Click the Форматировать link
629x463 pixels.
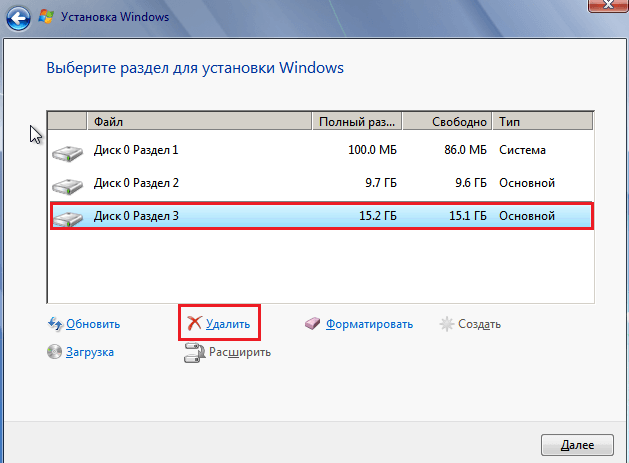point(369,324)
